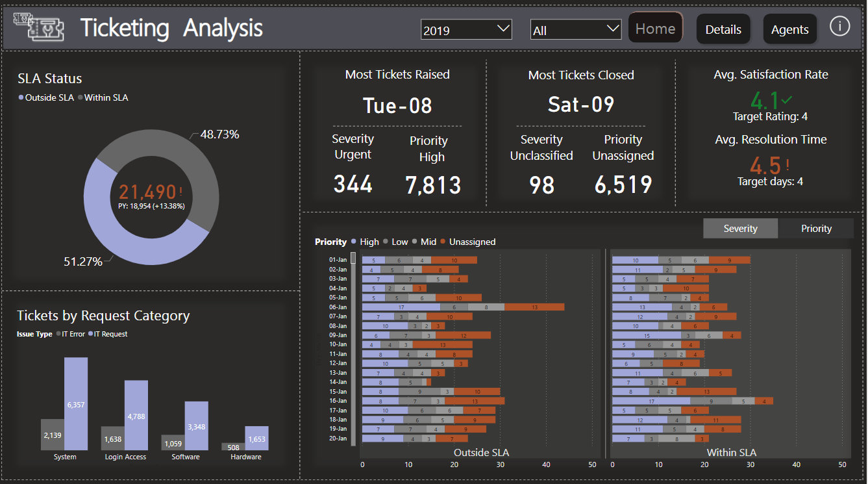This screenshot has height=484, width=868.
Task: Select the System IT Request bar 6,357
Action: tap(75, 403)
